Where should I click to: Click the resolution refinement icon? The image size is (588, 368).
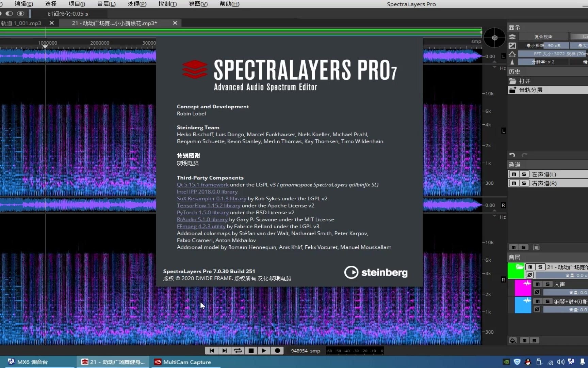(x=512, y=62)
